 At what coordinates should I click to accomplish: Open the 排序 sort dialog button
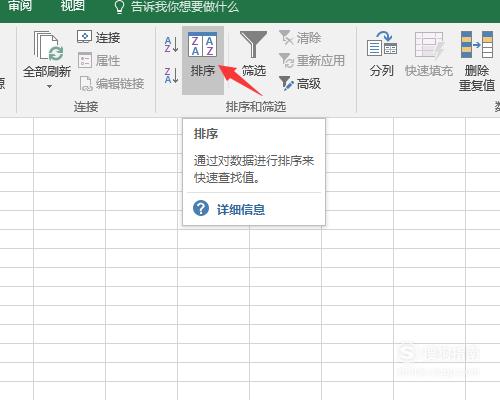coord(203,60)
